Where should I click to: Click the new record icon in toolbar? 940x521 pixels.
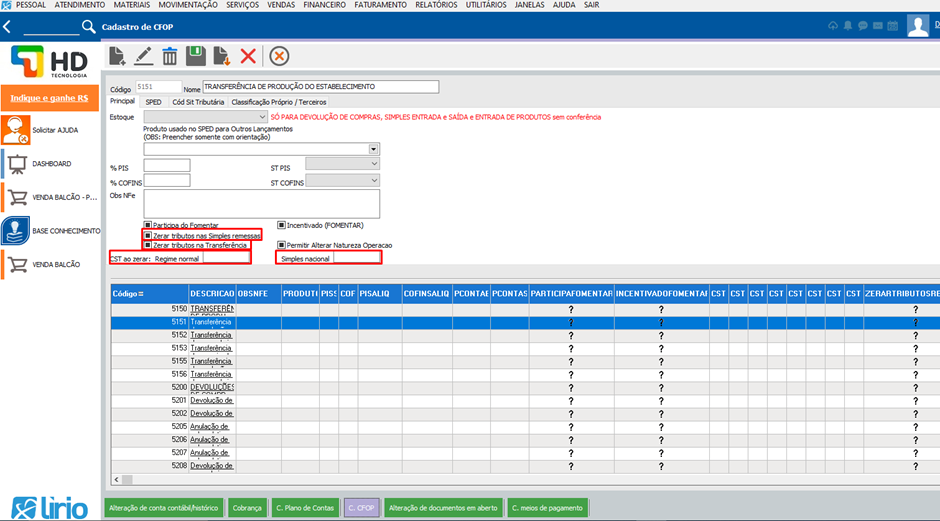(118, 57)
